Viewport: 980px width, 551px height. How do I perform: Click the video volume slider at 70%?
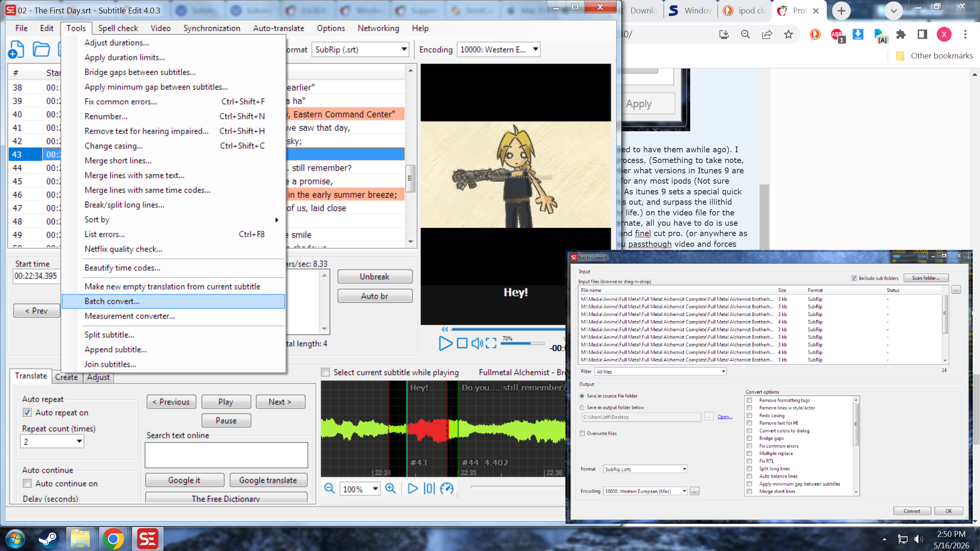click(x=523, y=343)
